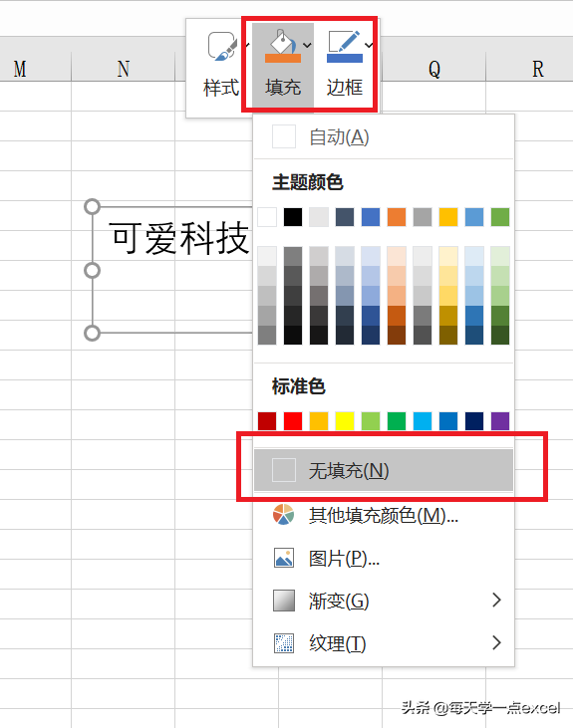Image resolution: width=573 pixels, height=728 pixels.
Task: Click the top-left text box resize handle
Action: [92, 207]
